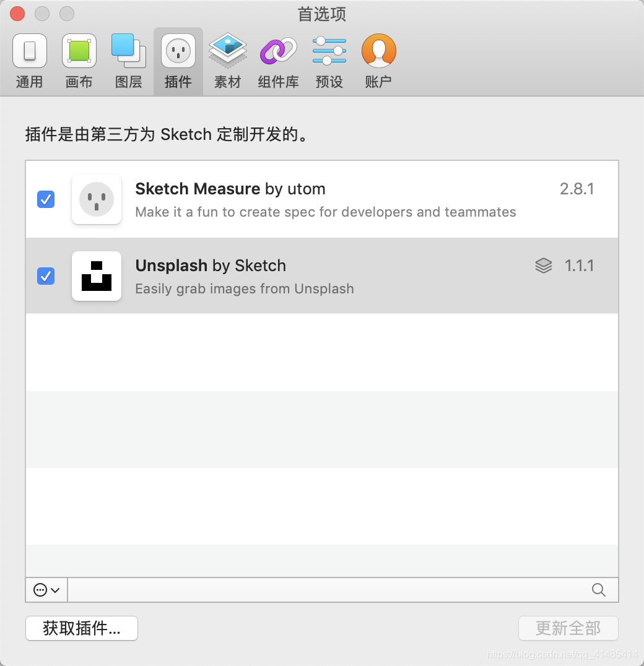Click the layers stack icon beside version 1.1.1

tap(543, 266)
